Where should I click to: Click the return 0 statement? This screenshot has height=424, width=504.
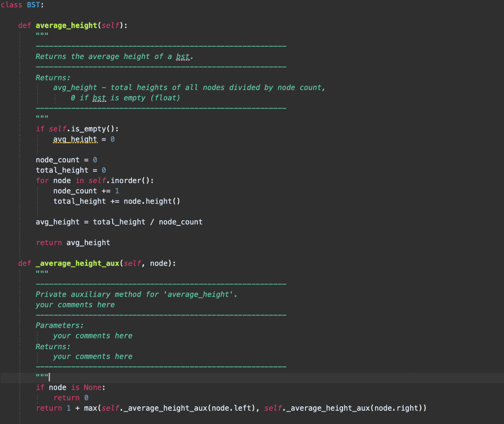[x=71, y=397]
